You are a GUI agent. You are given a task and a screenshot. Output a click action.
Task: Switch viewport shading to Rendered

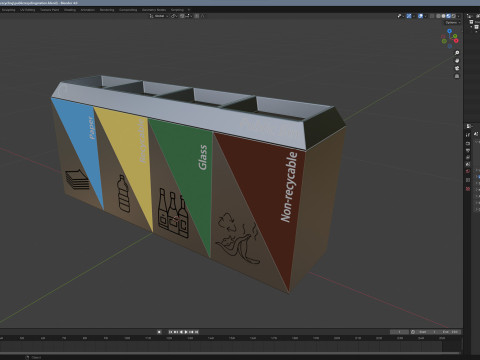coord(454,16)
